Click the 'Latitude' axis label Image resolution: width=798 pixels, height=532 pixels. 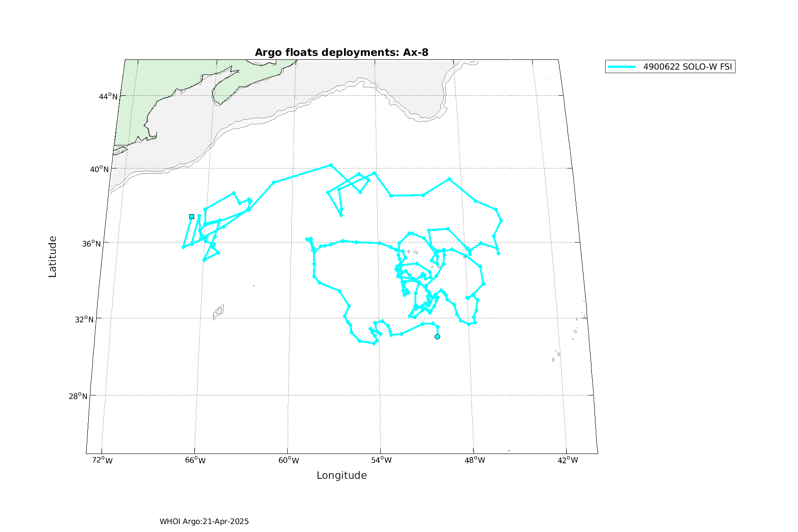52,257
